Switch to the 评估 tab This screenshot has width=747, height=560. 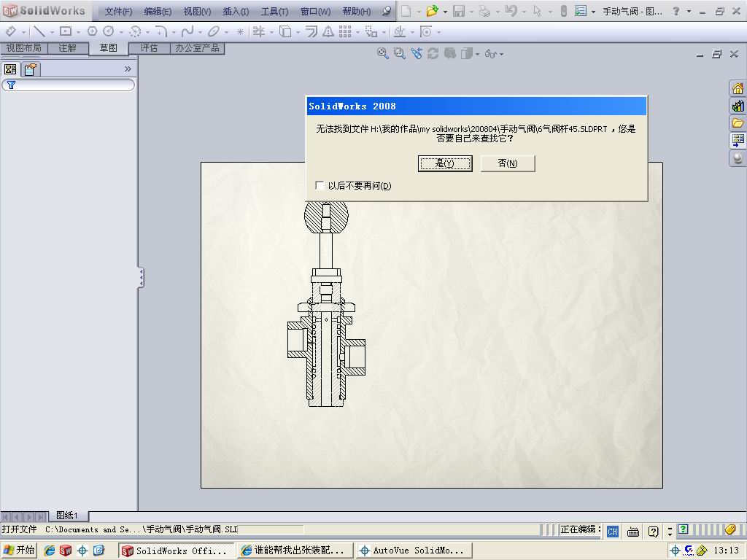click(x=149, y=47)
